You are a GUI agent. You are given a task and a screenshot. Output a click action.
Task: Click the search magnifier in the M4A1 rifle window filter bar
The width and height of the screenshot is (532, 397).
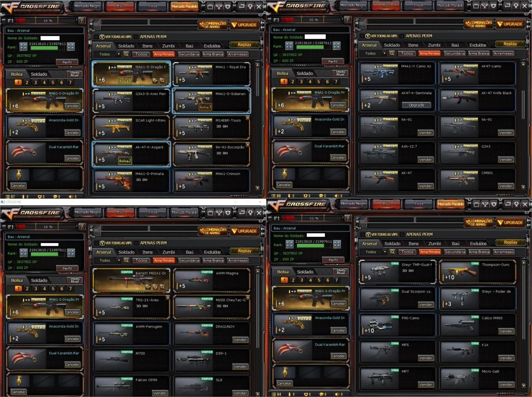[126, 54]
